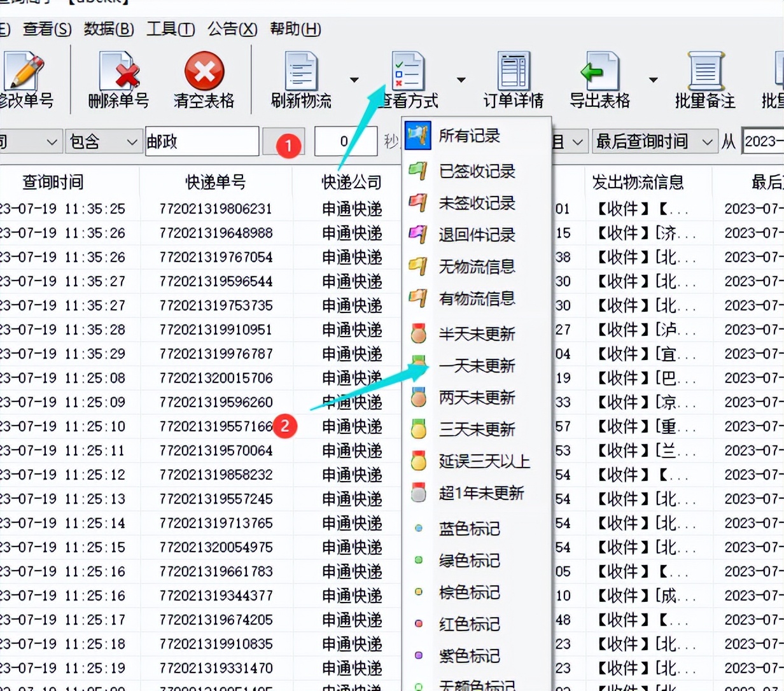
Task: Click the icon beside 超1年未更新
Action: (x=418, y=492)
